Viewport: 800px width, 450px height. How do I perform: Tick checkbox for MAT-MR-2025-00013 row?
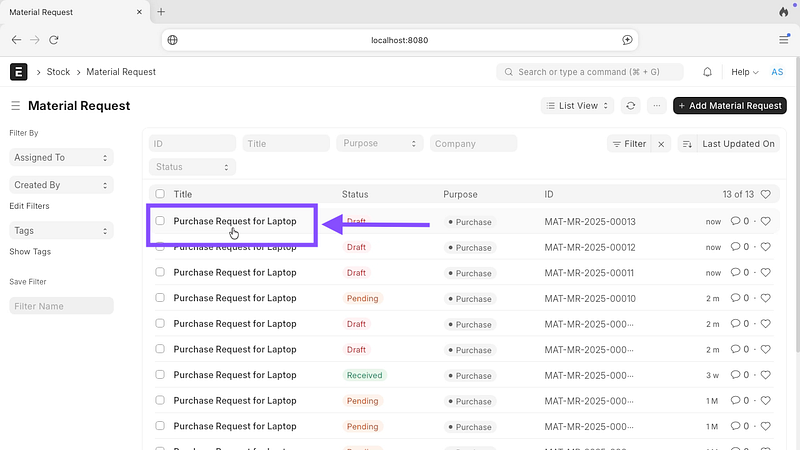pos(160,221)
